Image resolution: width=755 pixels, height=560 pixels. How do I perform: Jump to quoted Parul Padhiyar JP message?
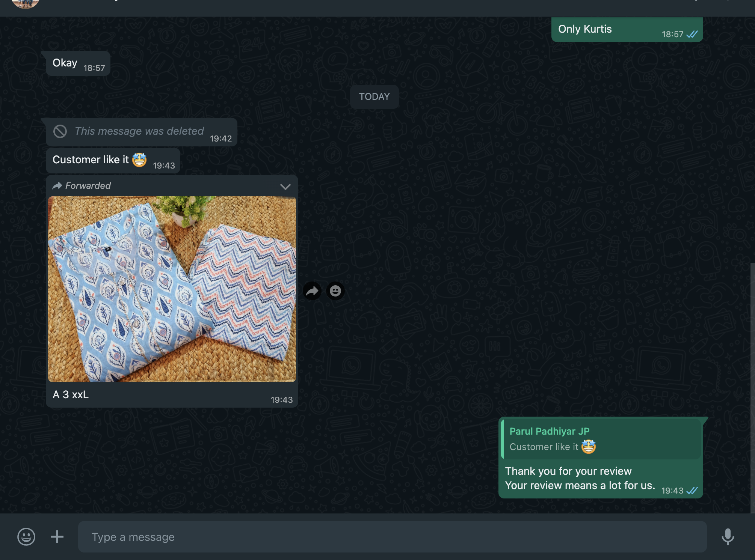click(x=601, y=439)
